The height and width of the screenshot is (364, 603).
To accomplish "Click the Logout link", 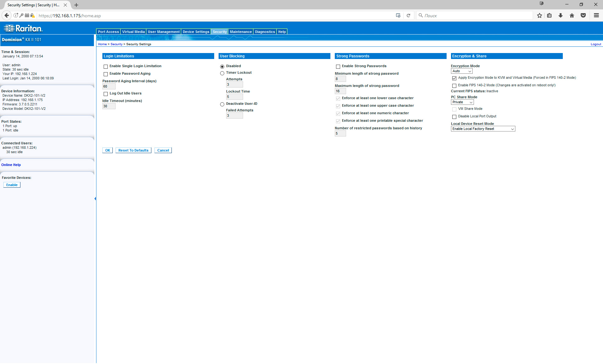I will pyautogui.click(x=595, y=44).
